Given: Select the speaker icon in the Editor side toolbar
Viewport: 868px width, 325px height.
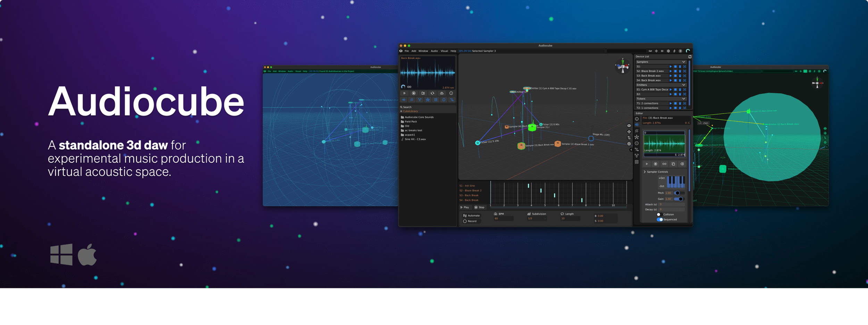Looking at the screenshot, I should point(637,125).
